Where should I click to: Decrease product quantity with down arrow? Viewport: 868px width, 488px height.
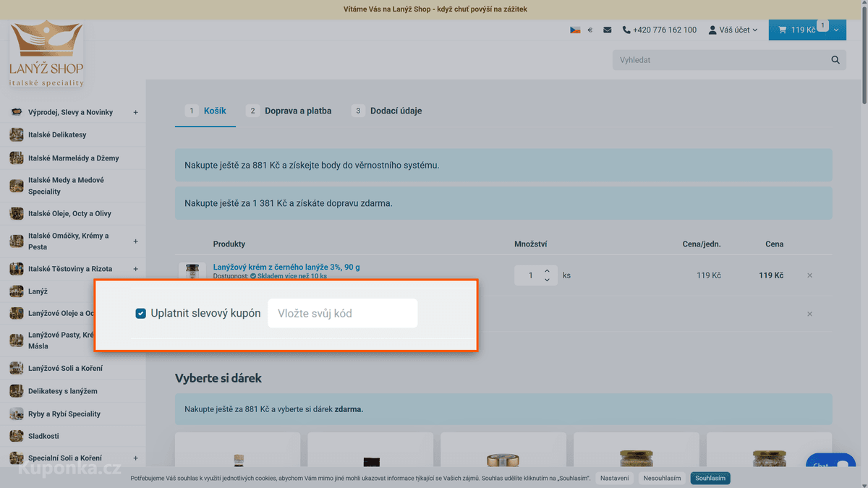click(547, 281)
